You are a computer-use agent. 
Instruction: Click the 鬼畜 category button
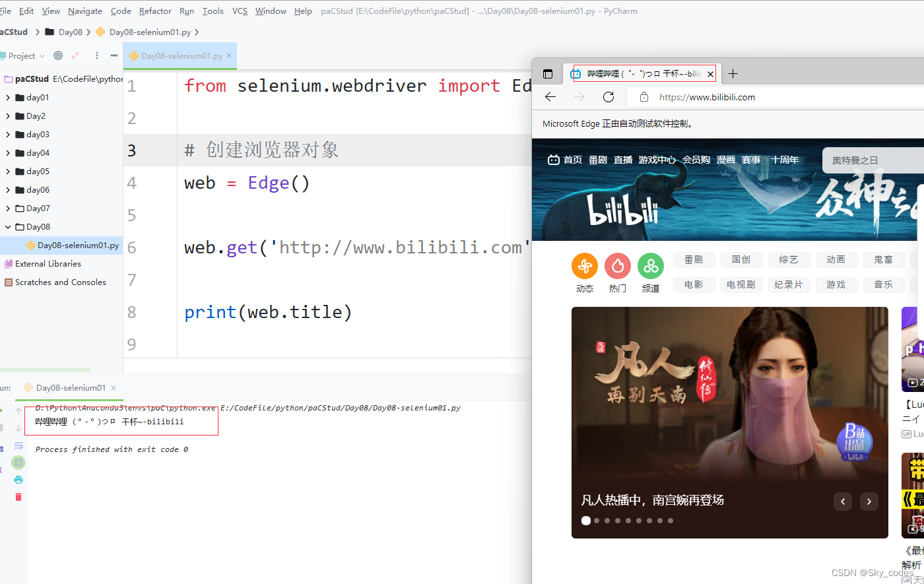(x=884, y=260)
